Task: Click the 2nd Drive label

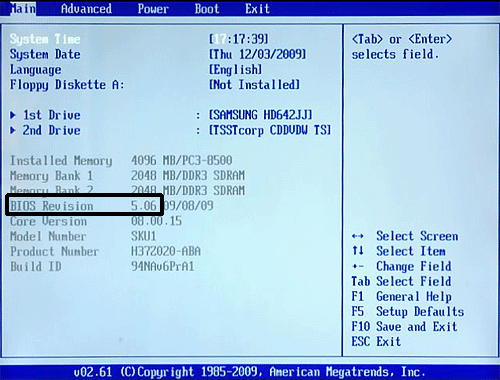Action: tap(52, 130)
